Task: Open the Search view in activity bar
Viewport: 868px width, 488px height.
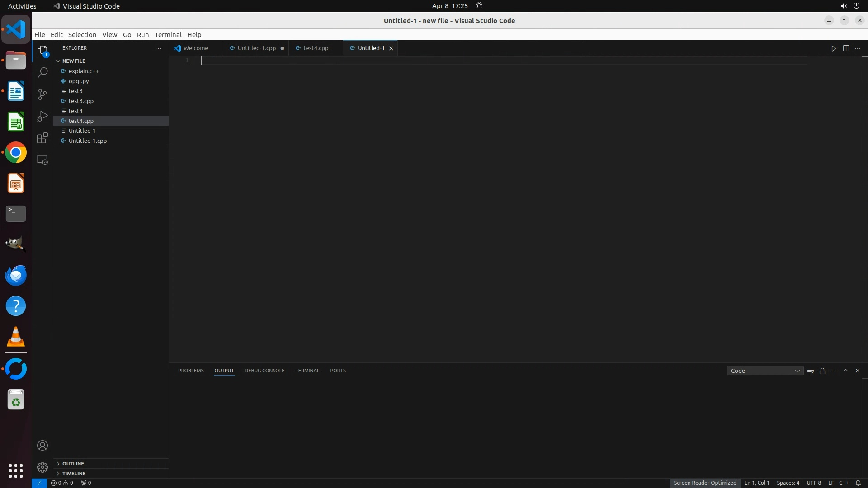Action: pos(42,73)
